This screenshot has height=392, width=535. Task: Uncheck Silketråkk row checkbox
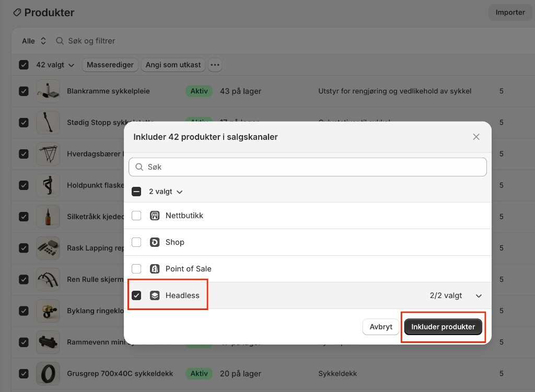click(x=24, y=217)
